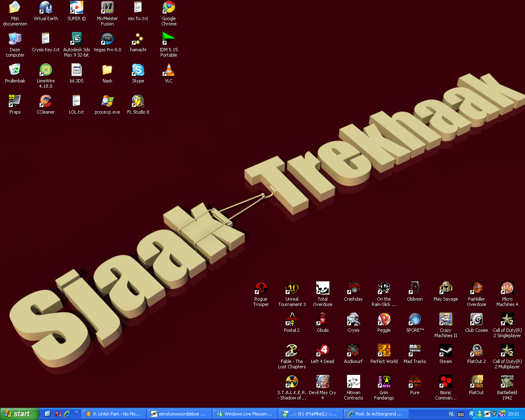
Task: Select the FlatOut 2 game icon
Action: click(x=477, y=350)
